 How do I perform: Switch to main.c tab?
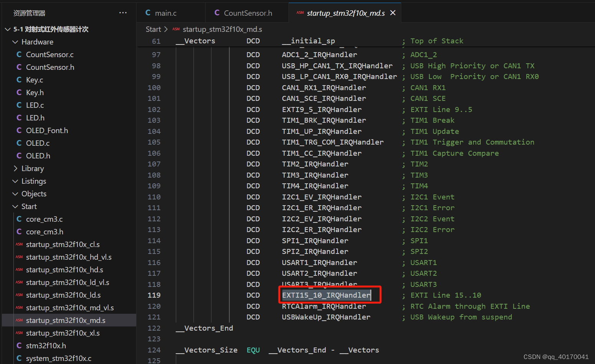coord(166,13)
